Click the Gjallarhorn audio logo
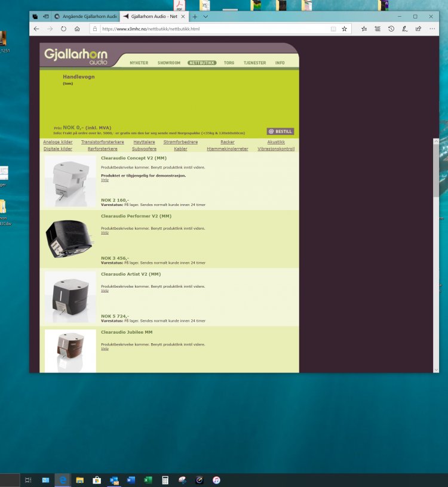 pyautogui.click(x=76, y=56)
